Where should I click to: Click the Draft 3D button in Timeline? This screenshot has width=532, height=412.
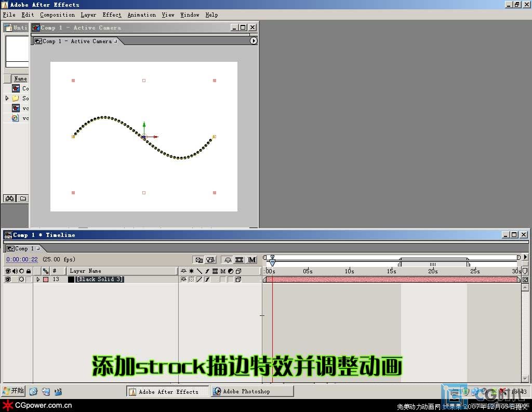point(210,260)
